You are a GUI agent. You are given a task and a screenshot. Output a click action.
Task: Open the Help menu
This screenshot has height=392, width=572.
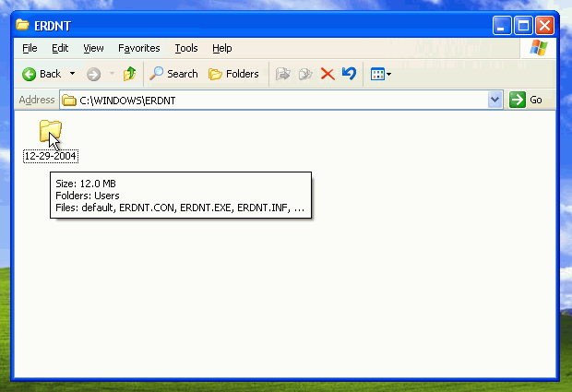pyautogui.click(x=221, y=48)
